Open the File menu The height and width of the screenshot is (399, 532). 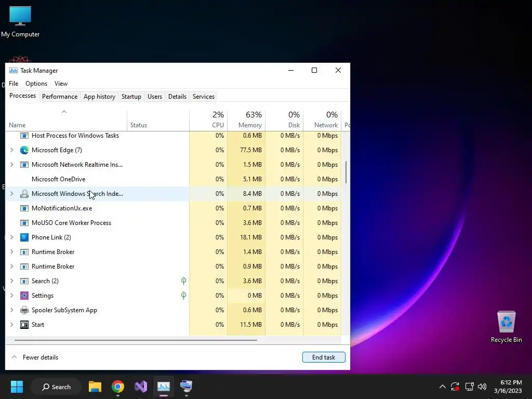click(14, 84)
